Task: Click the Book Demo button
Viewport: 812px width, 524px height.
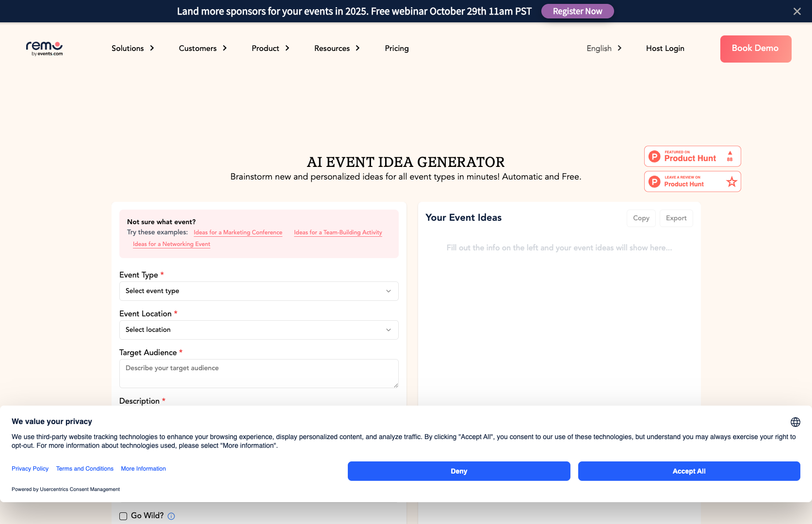Action: click(x=755, y=49)
